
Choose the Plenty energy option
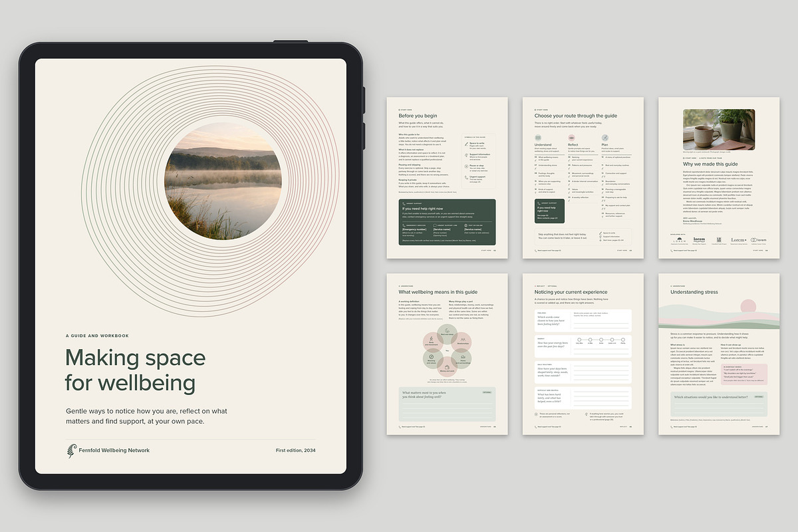[623, 340]
